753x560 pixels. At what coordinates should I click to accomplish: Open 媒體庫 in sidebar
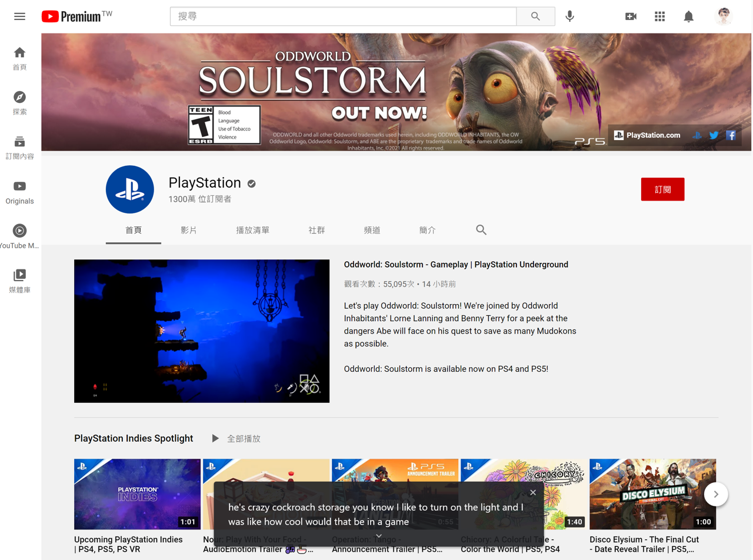[19, 282]
